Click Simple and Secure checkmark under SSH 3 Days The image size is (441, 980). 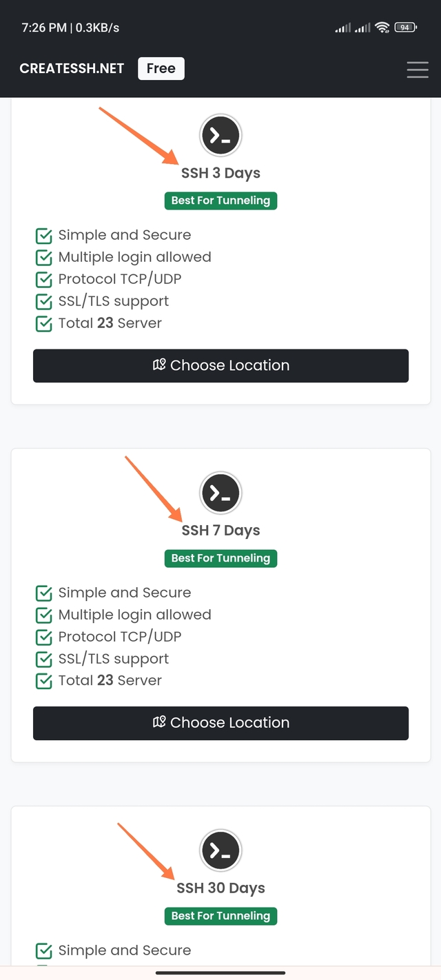pos(43,236)
